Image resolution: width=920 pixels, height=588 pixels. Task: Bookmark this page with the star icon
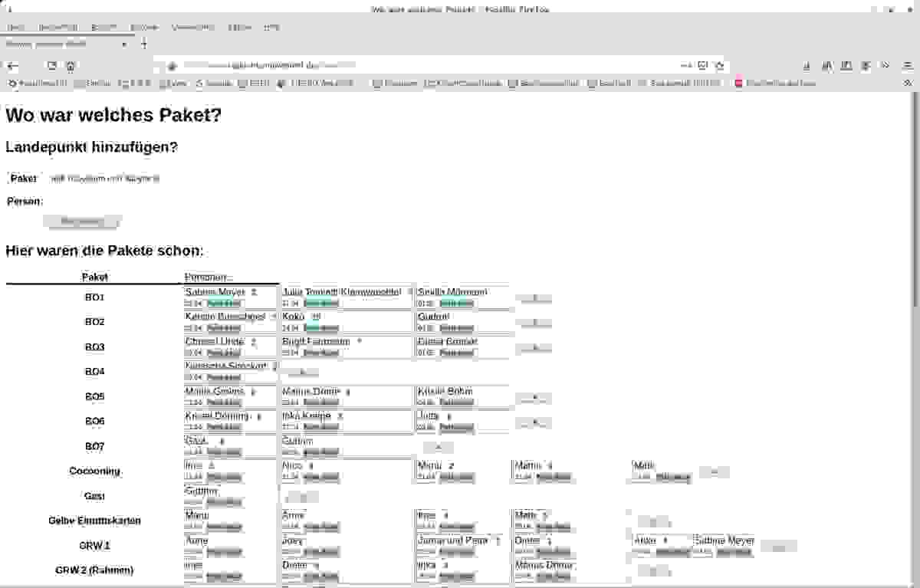coord(719,66)
